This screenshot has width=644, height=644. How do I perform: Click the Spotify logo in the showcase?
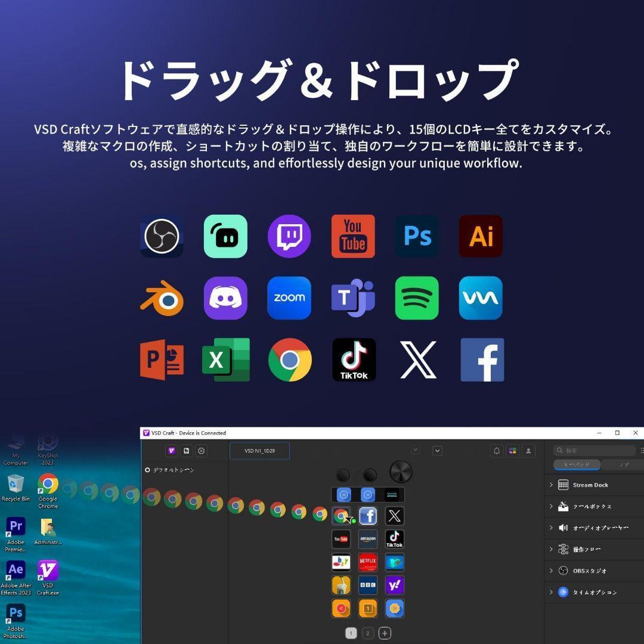coord(417,298)
